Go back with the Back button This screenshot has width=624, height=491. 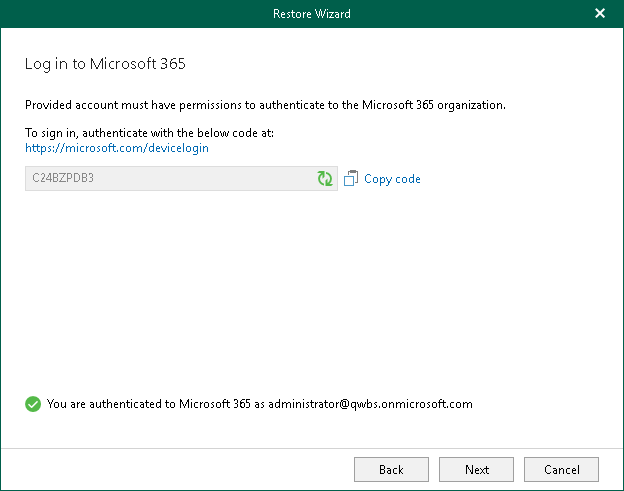[x=391, y=469]
